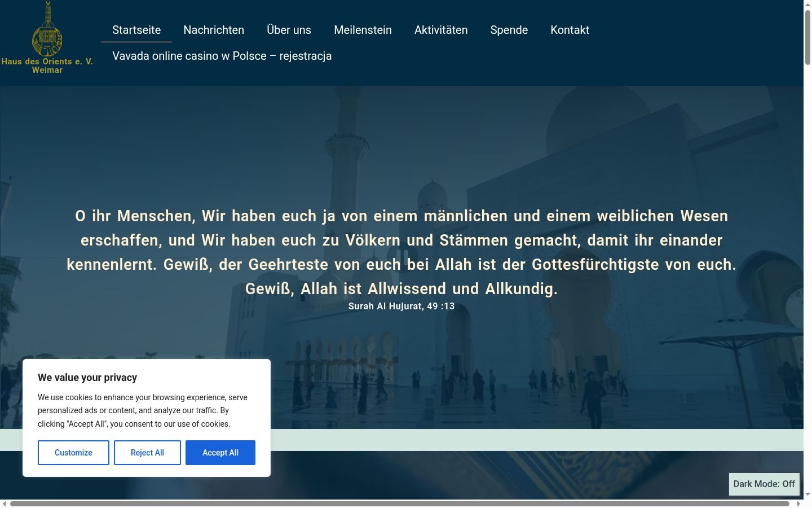Screen dimensions: 812x508
Task: Click the 'We value your privacy' heading
Action: (x=87, y=378)
